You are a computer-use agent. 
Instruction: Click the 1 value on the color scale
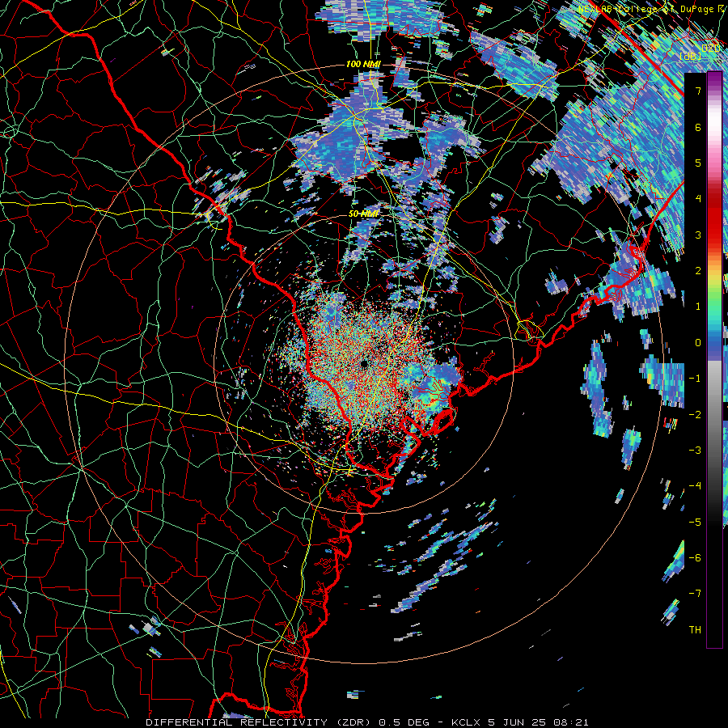coord(698,307)
